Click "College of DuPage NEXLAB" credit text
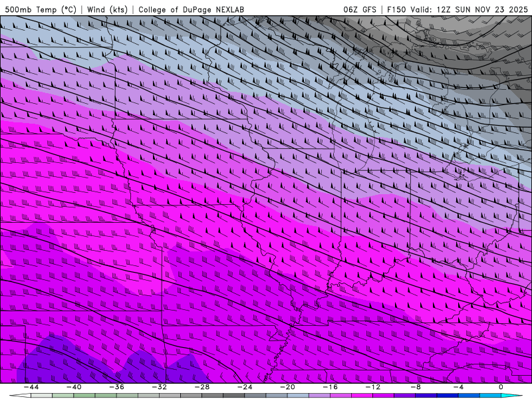The width and height of the screenshot is (532, 399). tap(192, 9)
